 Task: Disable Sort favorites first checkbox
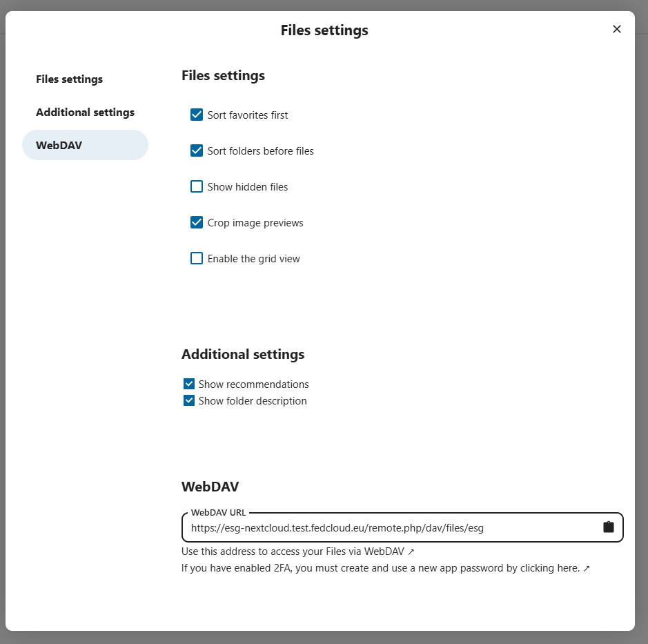click(x=197, y=115)
